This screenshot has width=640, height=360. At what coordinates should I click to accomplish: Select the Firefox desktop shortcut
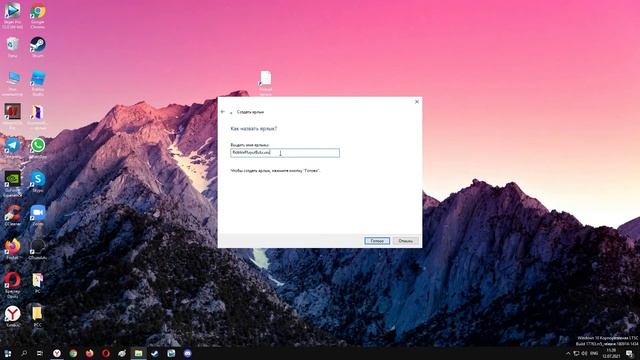[x=13, y=249]
